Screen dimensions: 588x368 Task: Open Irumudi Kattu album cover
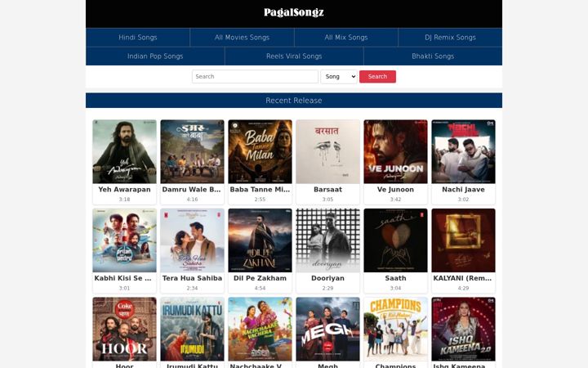[193, 330]
